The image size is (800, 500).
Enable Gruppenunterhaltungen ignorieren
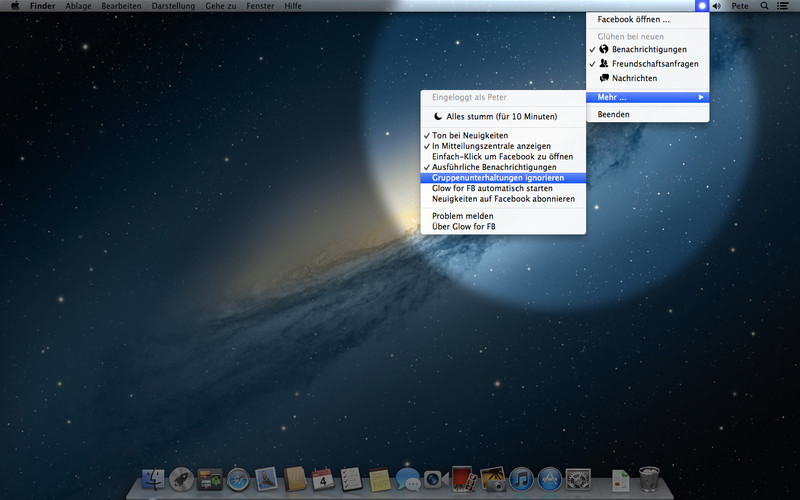pyautogui.click(x=503, y=178)
